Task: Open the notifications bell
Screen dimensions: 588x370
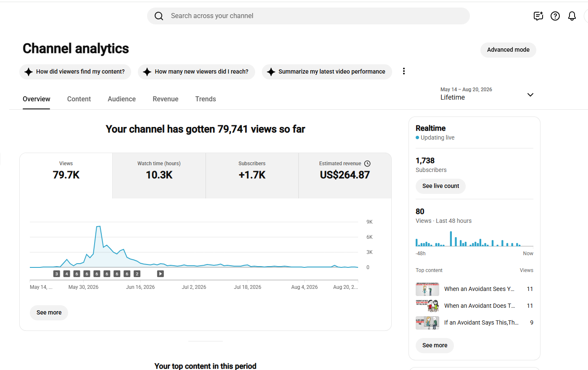Action: (x=572, y=16)
